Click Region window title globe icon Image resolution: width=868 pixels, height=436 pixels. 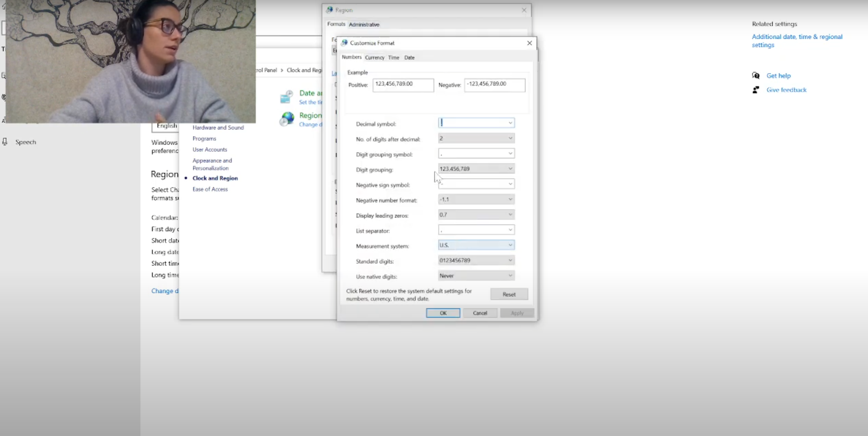[x=330, y=10]
